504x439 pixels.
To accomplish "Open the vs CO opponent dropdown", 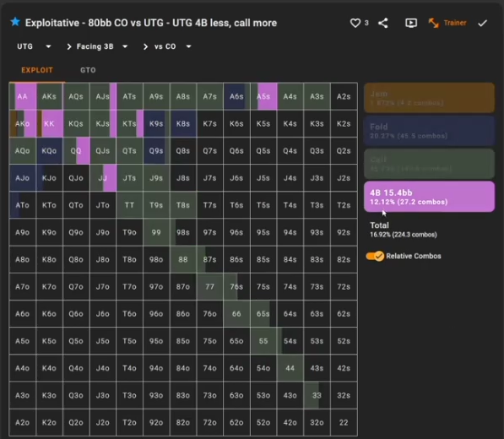I will [x=172, y=46].
